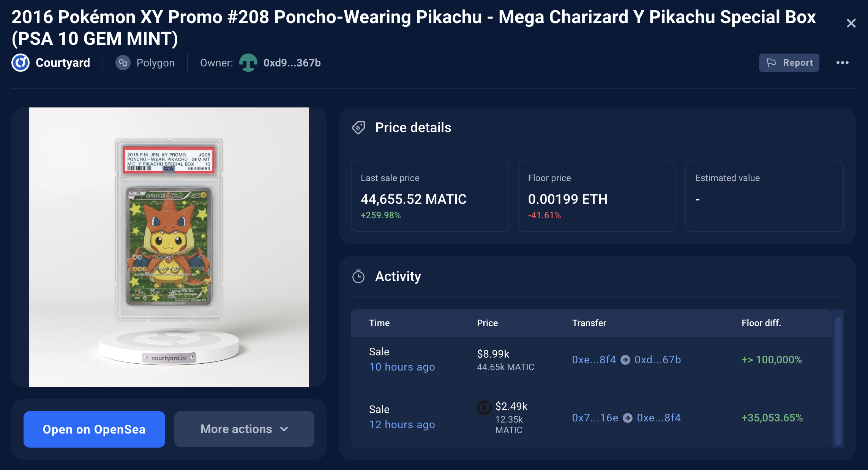Collapse the More actions chevron
The image size is (868, 470).
283,429
